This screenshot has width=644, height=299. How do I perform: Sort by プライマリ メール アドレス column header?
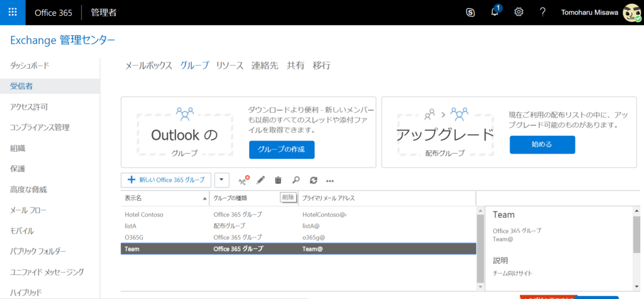pos(387,198)
